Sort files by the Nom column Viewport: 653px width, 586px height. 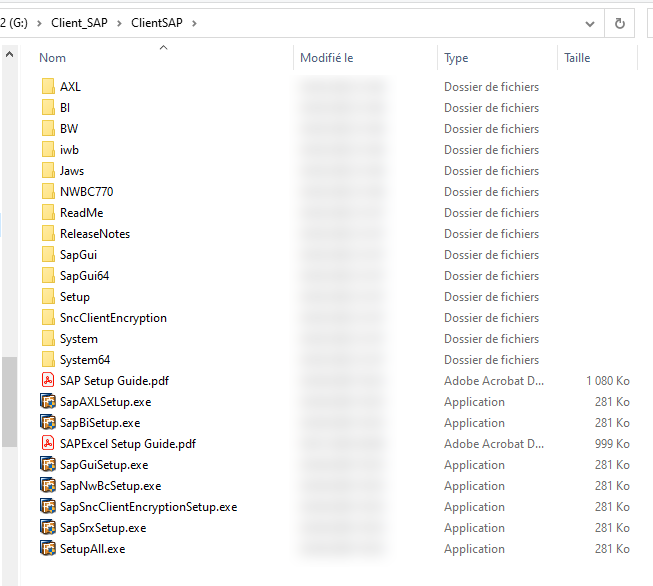coord(52,58)
